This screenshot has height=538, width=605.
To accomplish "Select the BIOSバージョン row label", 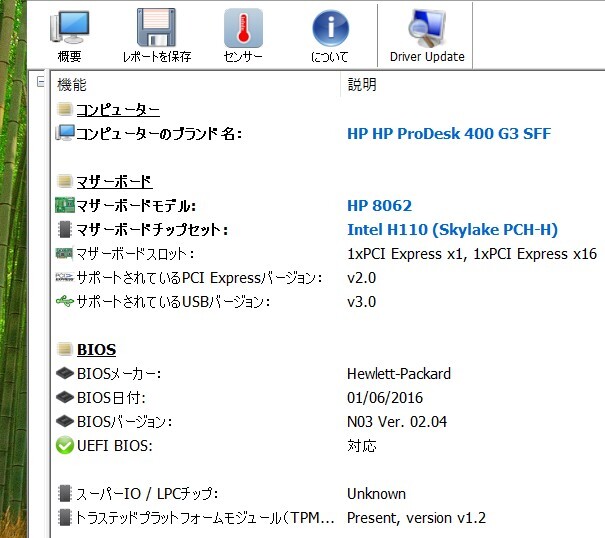I will [x=124, y=421].
